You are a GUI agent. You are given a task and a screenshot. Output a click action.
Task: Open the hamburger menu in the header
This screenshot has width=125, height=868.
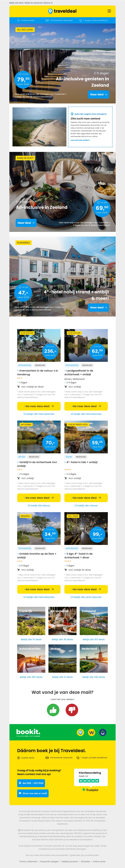[109, 11]
